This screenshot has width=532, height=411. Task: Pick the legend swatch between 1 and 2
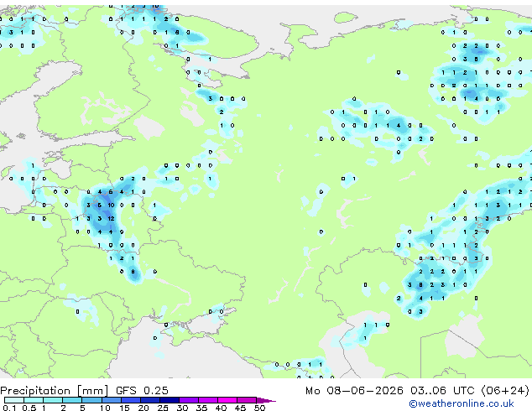pos(53,400)
